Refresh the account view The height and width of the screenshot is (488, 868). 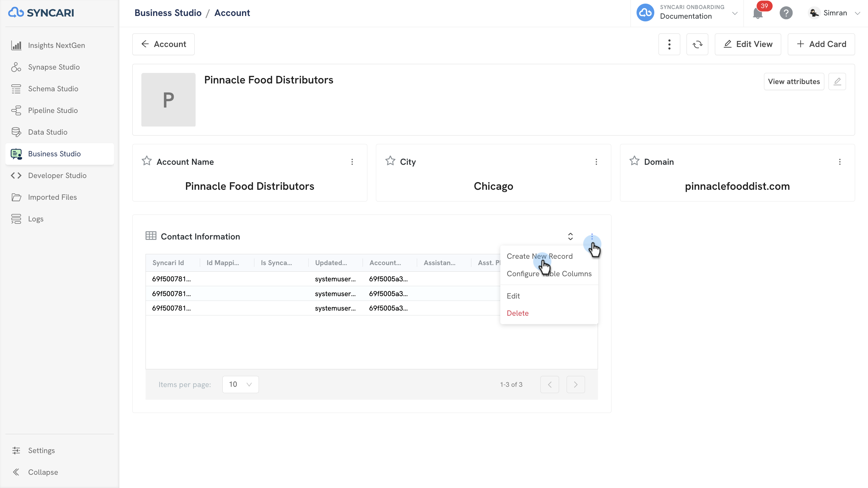pos(697,44)
